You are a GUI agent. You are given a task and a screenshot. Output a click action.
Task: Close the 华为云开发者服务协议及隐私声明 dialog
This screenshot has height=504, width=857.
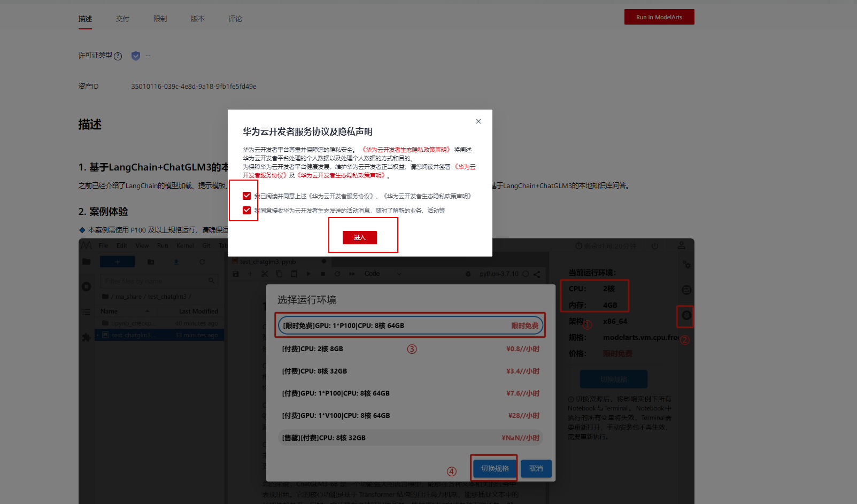(x=478, y=121)
